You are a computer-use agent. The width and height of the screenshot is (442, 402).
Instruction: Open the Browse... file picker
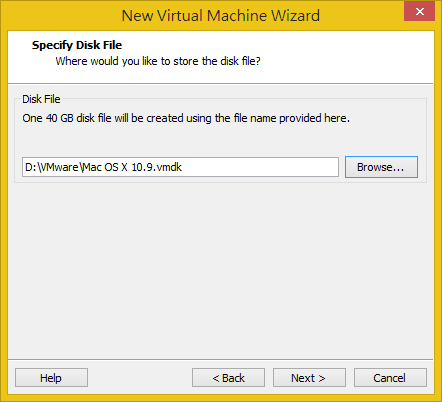point(381,167)
